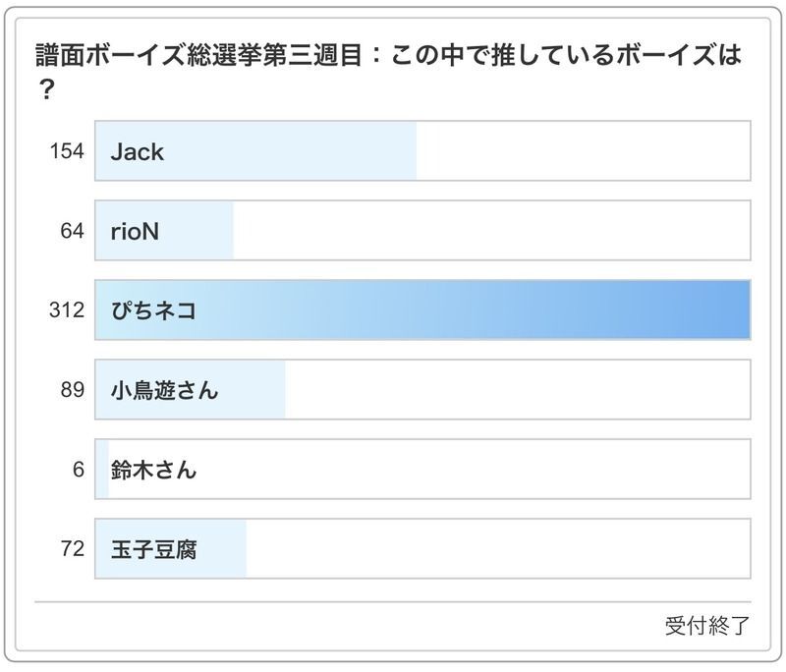The width and height of the screenshot is (786, 672).
Task: Click the 89 vote count number
Action: [72, 390]
